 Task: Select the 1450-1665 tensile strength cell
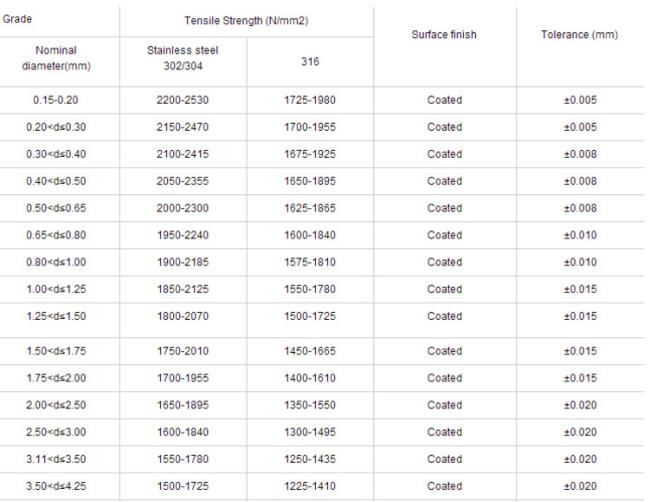coord(310,351)
